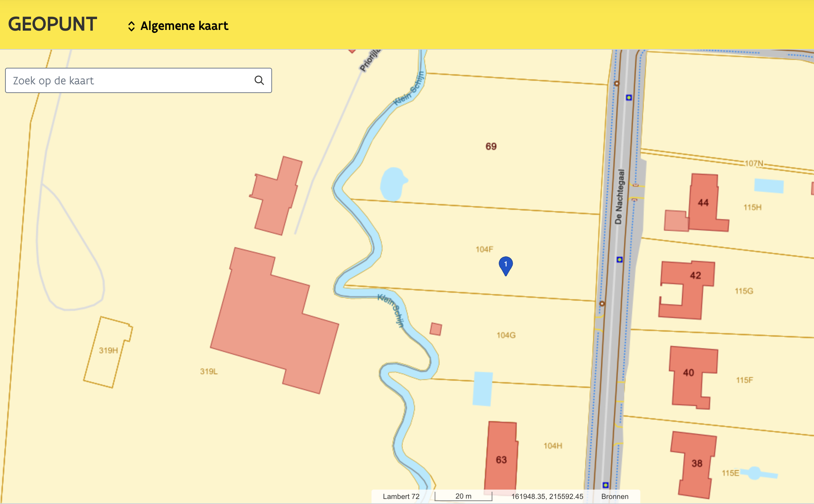Click the search magnifier icon
This screenshot has width=814, height=504.
259,80
